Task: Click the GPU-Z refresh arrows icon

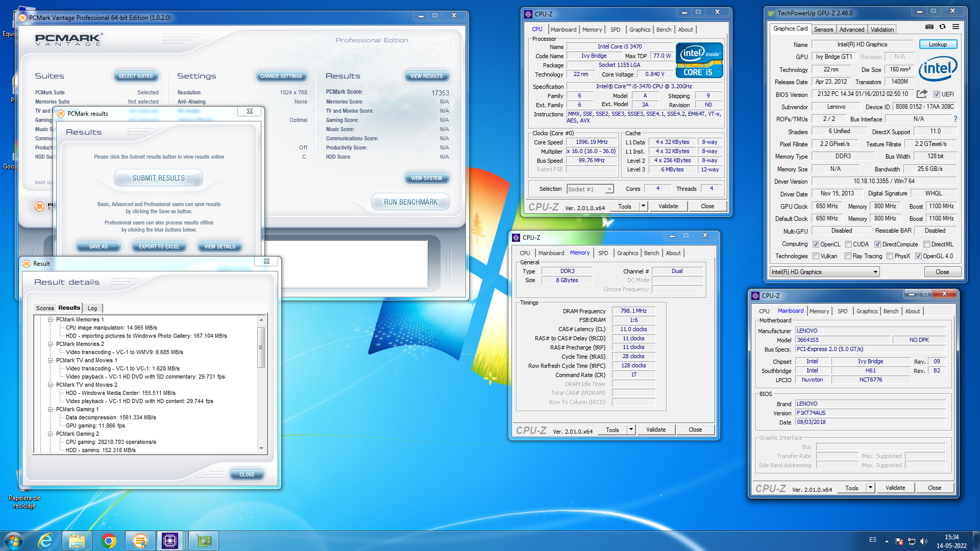Action: 942,27
